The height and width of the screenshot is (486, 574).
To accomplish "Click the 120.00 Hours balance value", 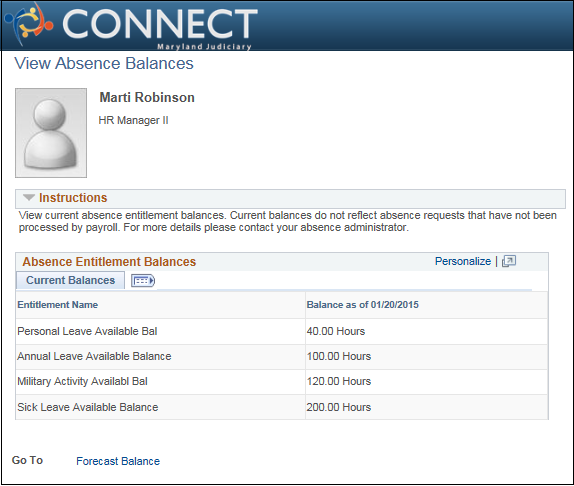I will click(x=339, y=381).
